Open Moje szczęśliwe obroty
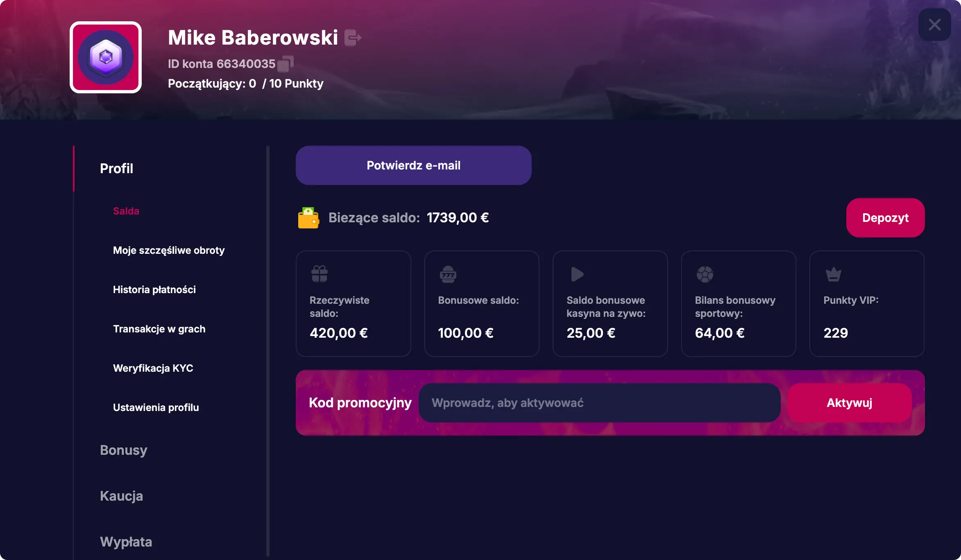The height and width of the screenshot is (560, 961). point(168,250)
